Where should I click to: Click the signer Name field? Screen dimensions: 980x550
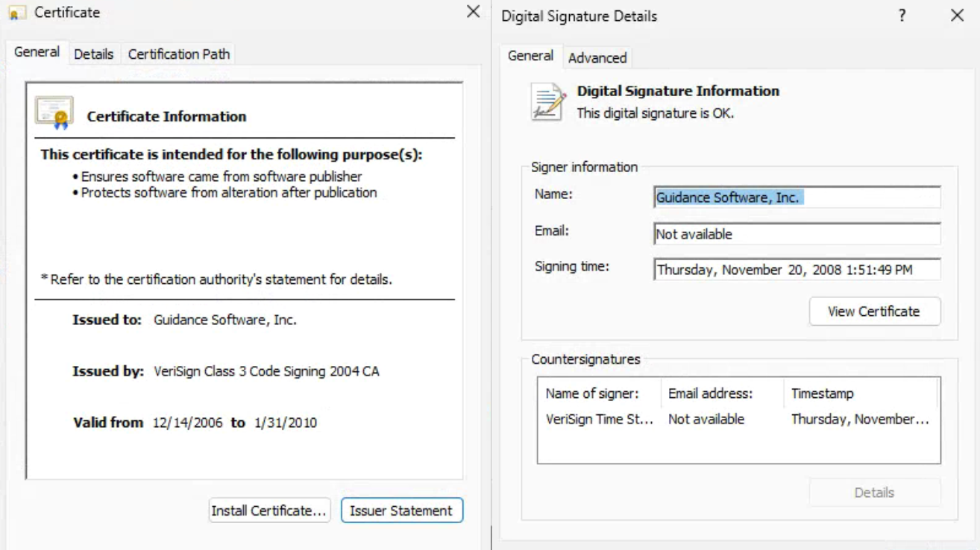[x=797, y=197]
